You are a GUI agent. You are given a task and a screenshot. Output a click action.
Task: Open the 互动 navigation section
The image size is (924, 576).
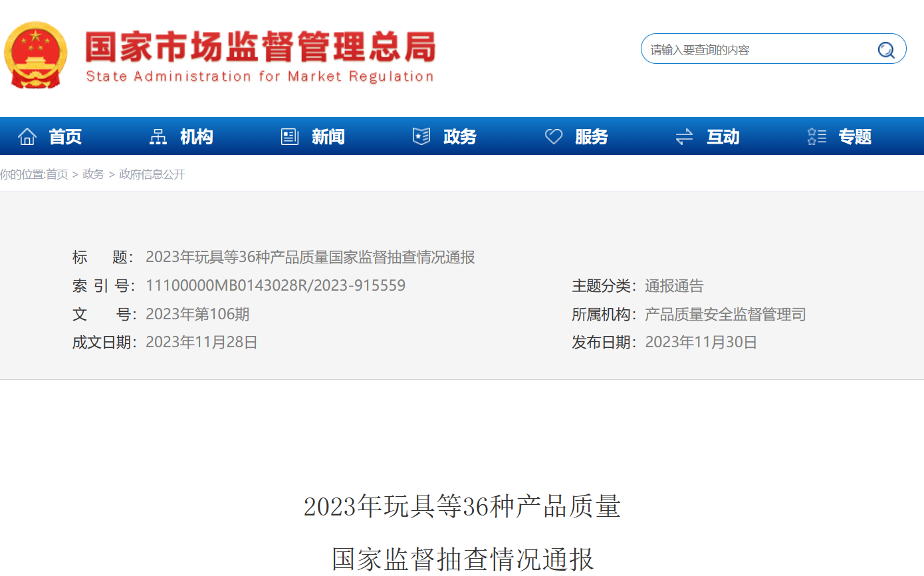723,137
